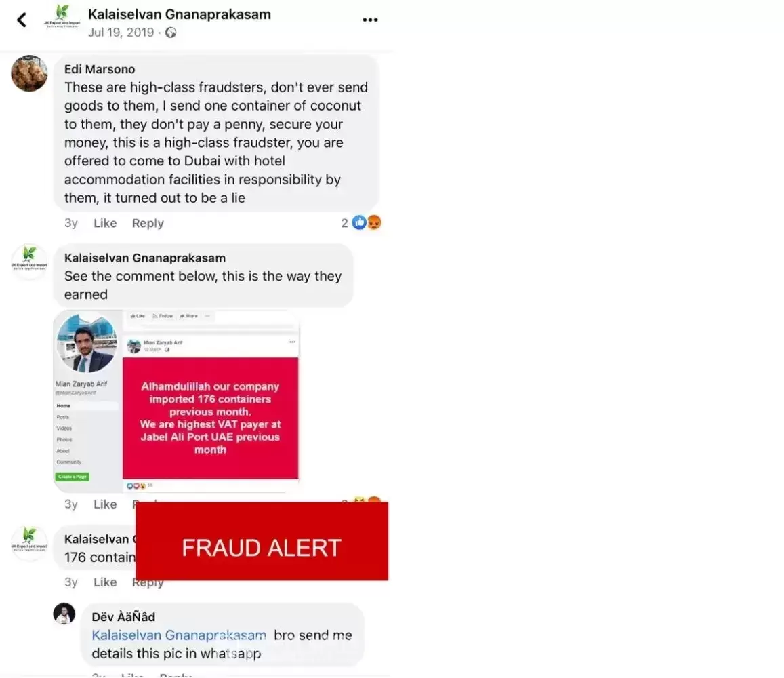This screenshot has width=784, height=678.
Task: Click the Jul 19, 2019 post date
Action: 121,33
